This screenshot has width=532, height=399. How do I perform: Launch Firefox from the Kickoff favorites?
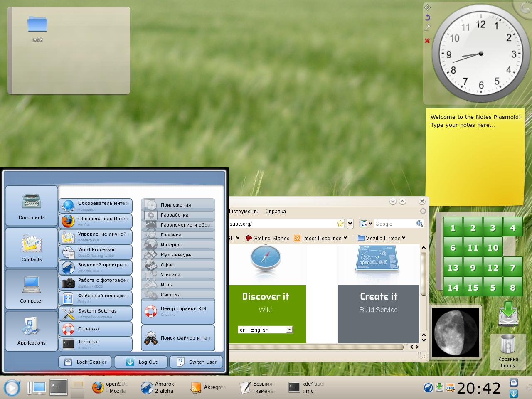coord(96,222)
